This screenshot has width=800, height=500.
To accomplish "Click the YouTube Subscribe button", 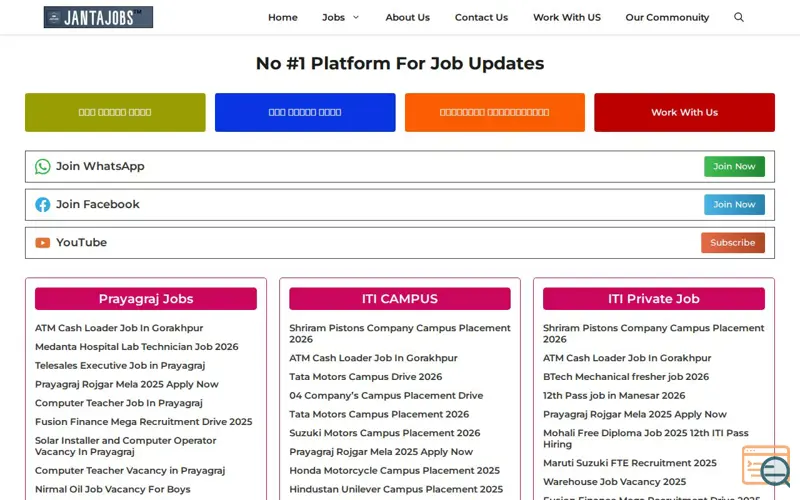I will click(733, 243).
